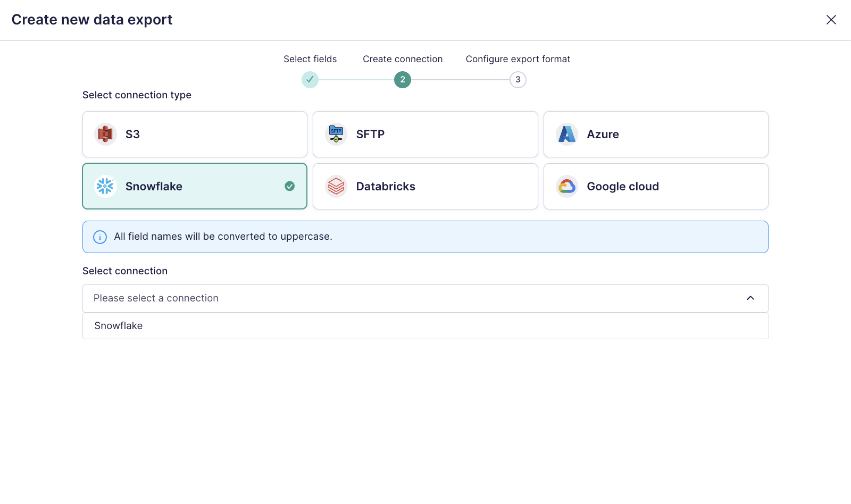Screen dimensions: 851x504
Task: Select Snowflake option from the connection list
Action: pyautogui.click(x=425, y=326)
